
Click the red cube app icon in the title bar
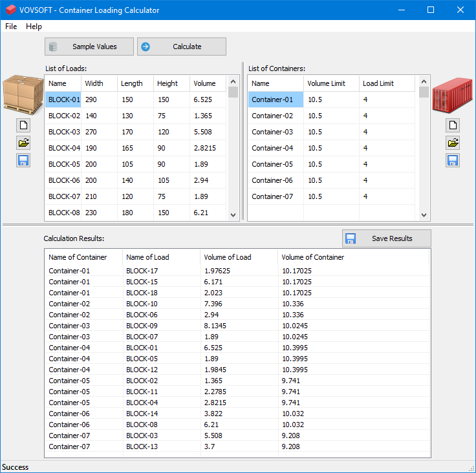[x=10, y=10]
